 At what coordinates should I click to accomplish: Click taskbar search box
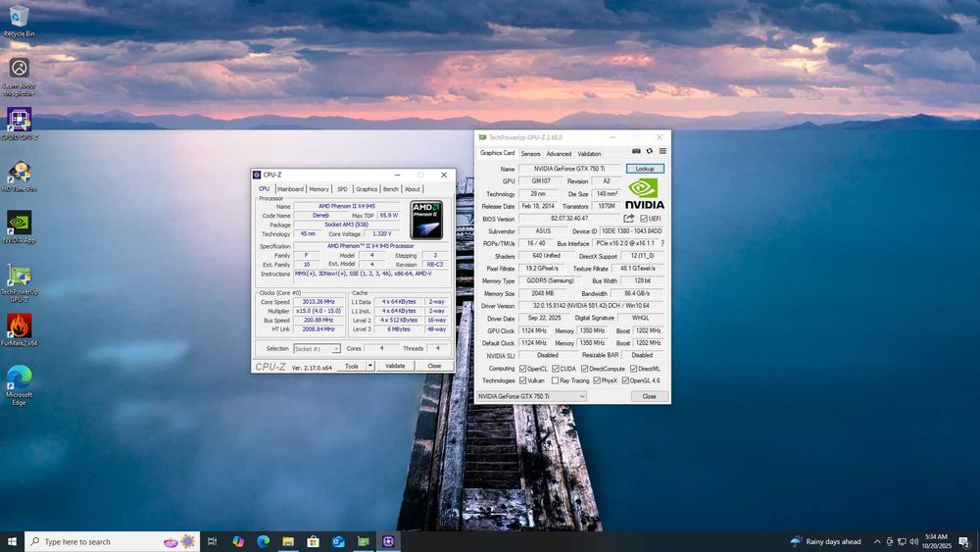tap(113, 541)
